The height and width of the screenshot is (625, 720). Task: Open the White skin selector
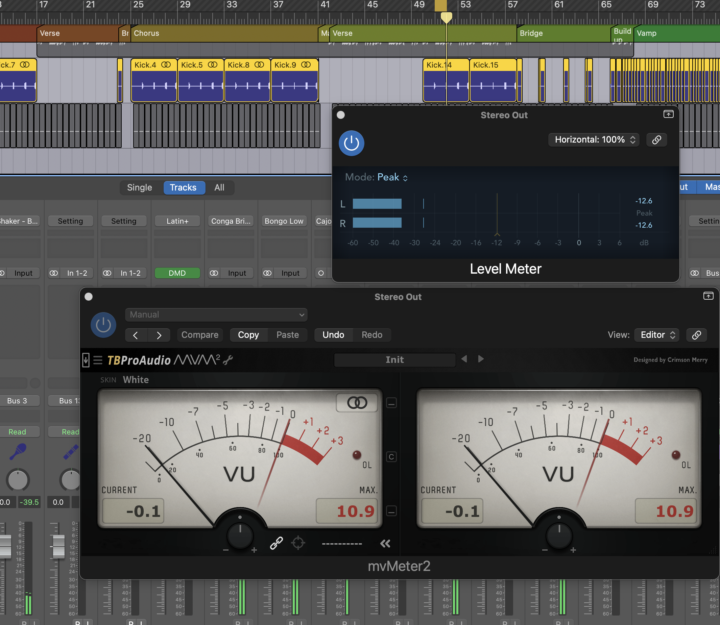point(135,380)
